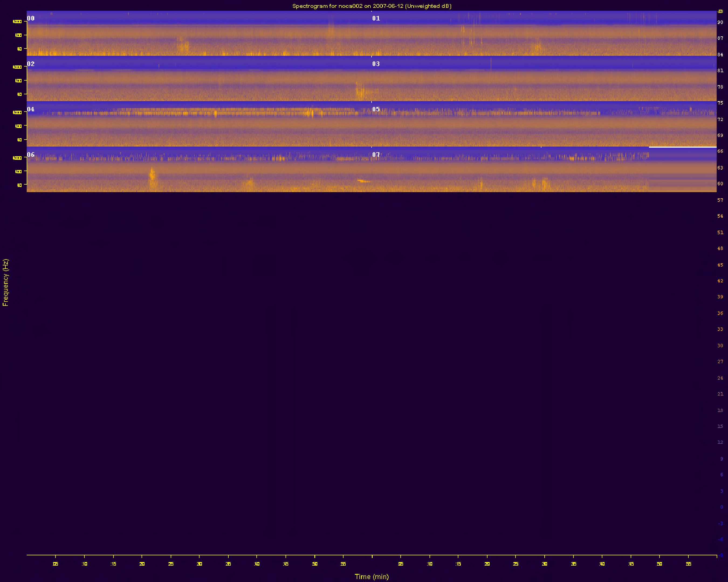Click the 63 value on the dB scale
This screenshot has width=728, height=582.
click(x=720, y=167)
